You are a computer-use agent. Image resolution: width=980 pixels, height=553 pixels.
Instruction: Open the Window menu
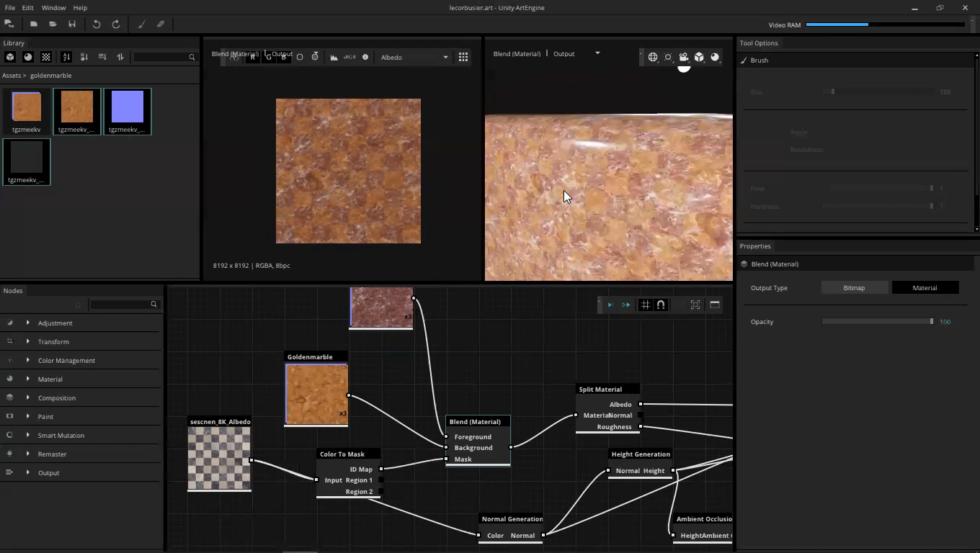pos(53,8)
